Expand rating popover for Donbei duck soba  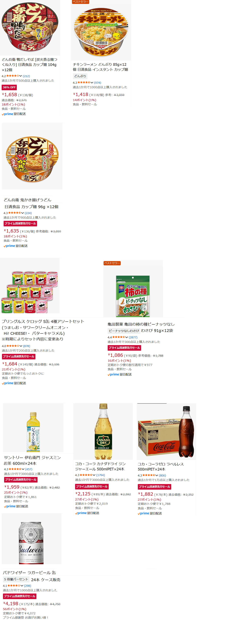[x=21, y=76]
